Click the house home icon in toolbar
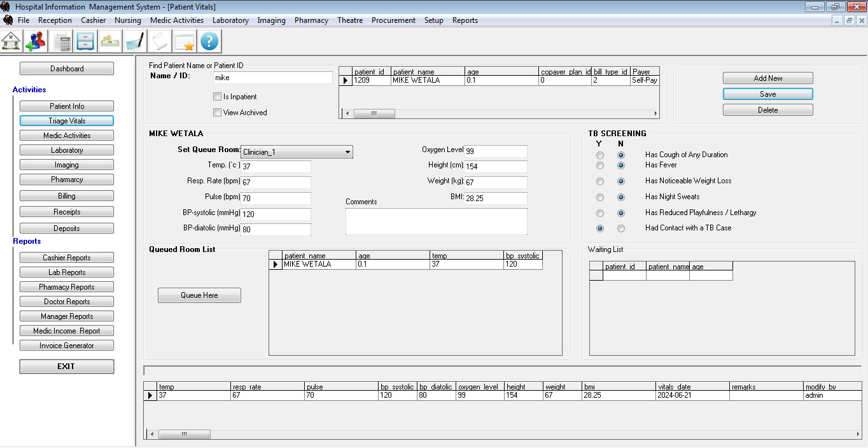Viewport: 868px width, 448px height. coord(11,41)
